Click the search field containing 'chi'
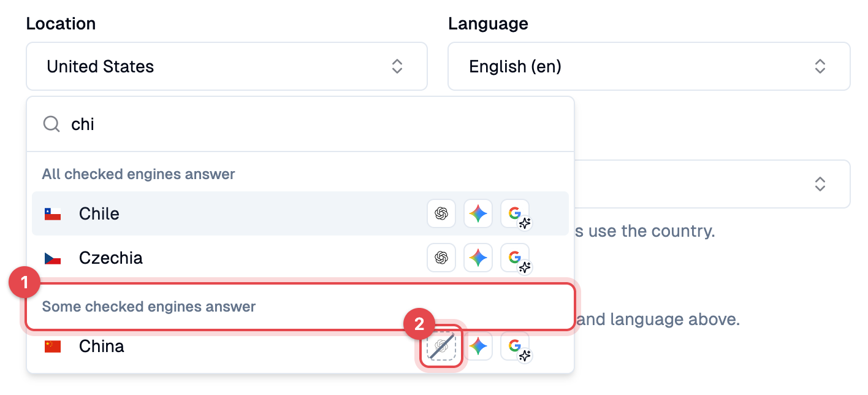This screenshot has width=868, height=395. pyautogui.click(x=300, y=125)
